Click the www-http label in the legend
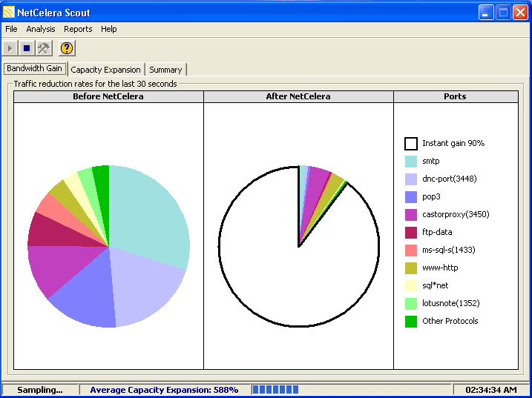Screen dimensions: 532x398 (440, 268)
